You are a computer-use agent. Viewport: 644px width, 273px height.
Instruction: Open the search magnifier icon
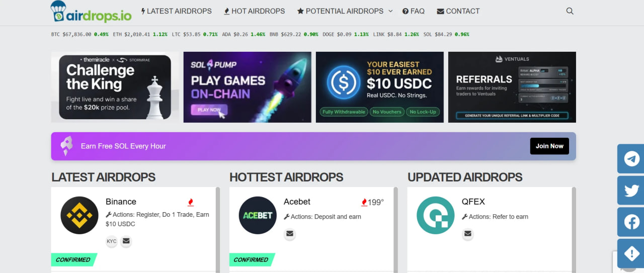click(570, 11)
